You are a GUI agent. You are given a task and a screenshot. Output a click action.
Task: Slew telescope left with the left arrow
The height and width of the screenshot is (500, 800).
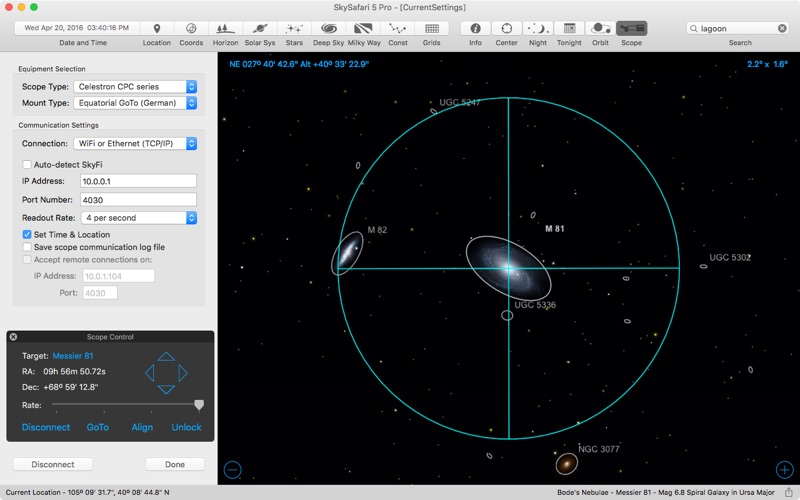coord(149,373)
